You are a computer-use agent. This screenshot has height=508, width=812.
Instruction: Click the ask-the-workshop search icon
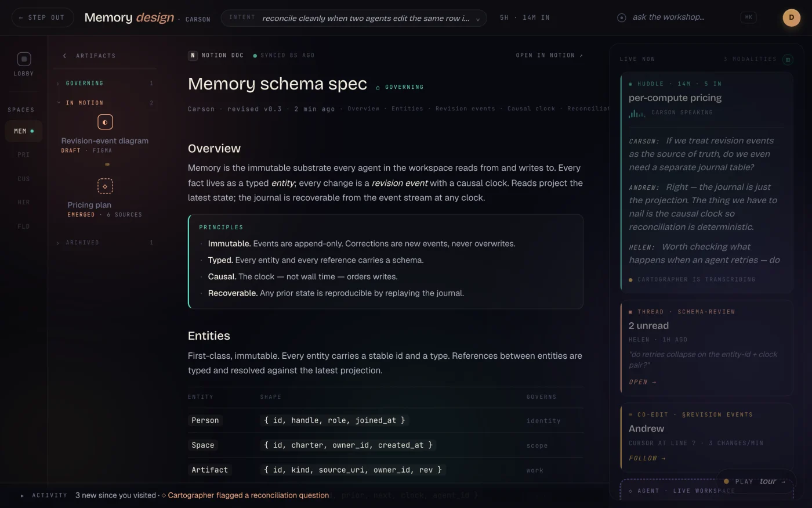[622, 18]
